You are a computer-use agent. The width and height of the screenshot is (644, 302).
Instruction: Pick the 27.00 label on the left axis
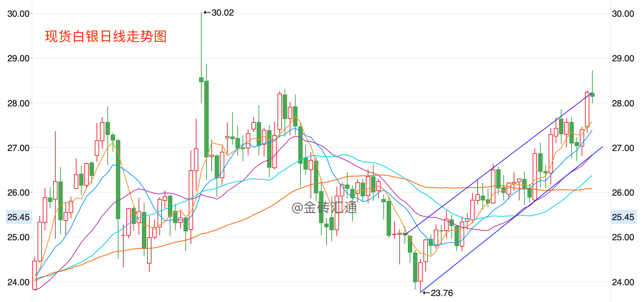pos(19,148)
